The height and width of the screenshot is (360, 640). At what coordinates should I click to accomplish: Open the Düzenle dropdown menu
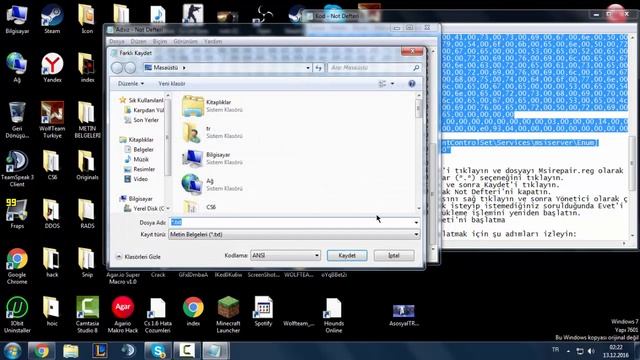tap(131, 84)
